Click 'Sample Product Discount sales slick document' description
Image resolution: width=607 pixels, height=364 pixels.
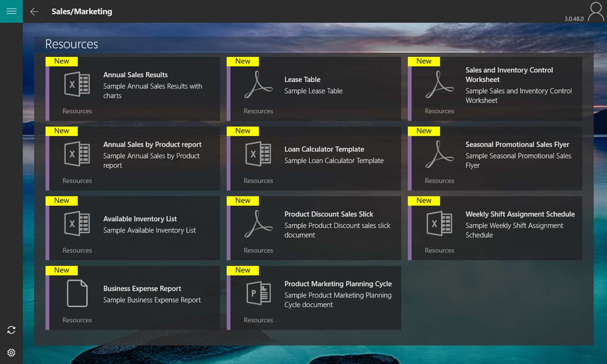[338, 230]
